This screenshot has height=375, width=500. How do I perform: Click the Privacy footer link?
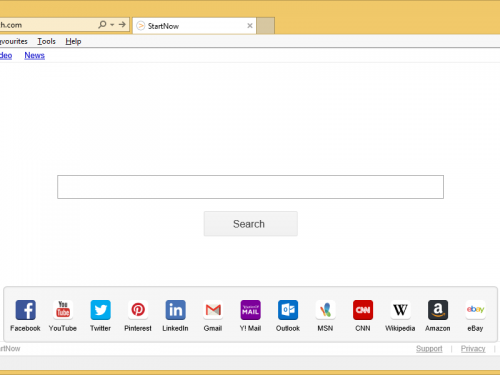click(x=473, y=349)
